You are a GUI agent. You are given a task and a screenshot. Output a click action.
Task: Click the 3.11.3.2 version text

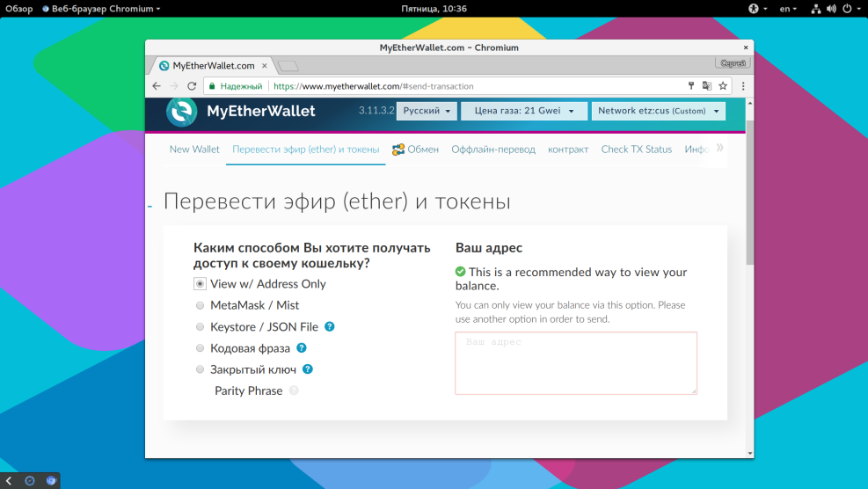point(376,110)
